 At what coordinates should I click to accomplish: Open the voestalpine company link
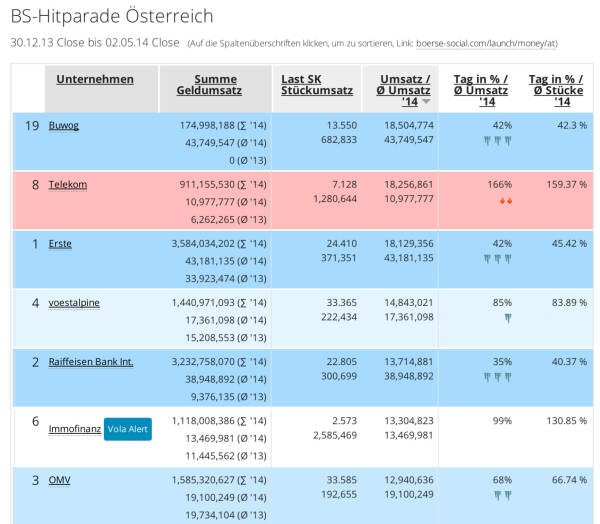pyautogui.click(x=74, y=303)
